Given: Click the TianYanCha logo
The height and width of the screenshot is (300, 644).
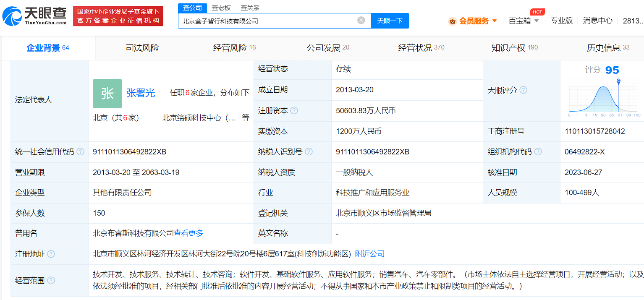Looking at the screenshot, I should click(x=35, y=16).
